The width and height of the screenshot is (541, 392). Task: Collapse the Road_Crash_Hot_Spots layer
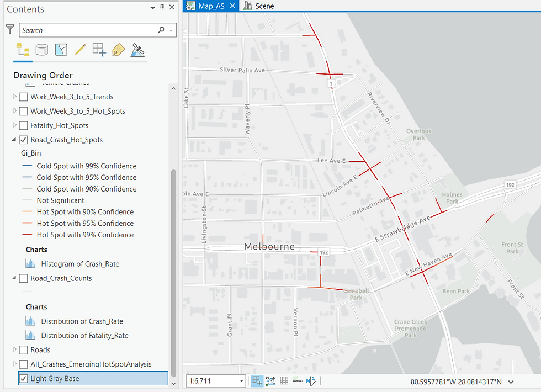(x=14, y=139)
